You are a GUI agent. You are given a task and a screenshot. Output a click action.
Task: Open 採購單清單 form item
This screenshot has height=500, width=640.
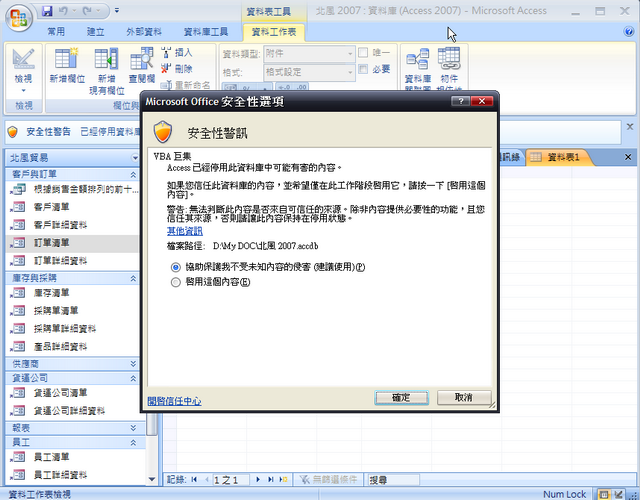72,311
